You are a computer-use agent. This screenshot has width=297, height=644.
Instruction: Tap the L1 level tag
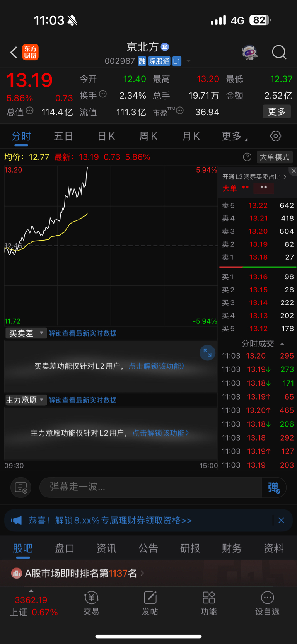pos(177,61)
